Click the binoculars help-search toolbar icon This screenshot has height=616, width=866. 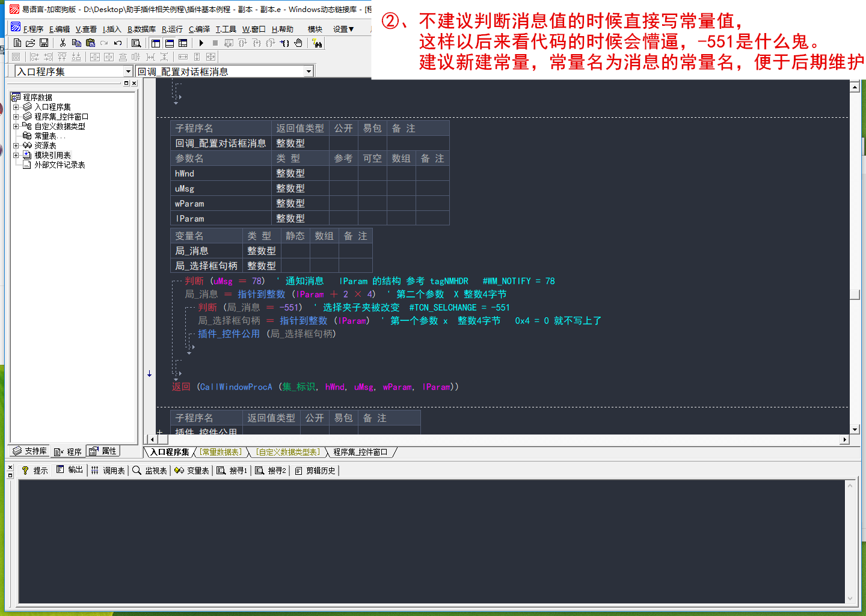click(x=317, y=43)
